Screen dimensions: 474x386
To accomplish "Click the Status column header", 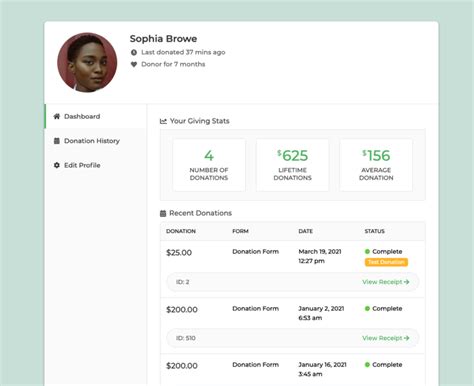I will [x=374, y=231].
